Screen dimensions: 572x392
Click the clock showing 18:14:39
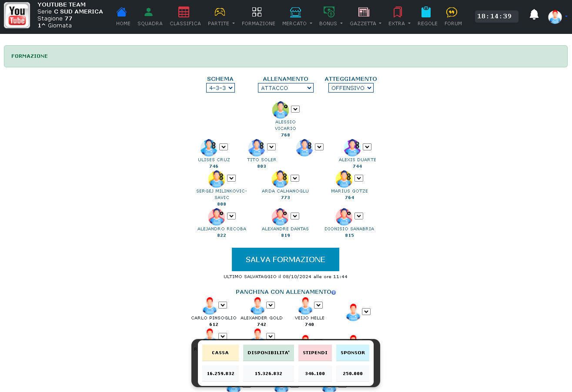pyautogui.click(x=496, y=17)
